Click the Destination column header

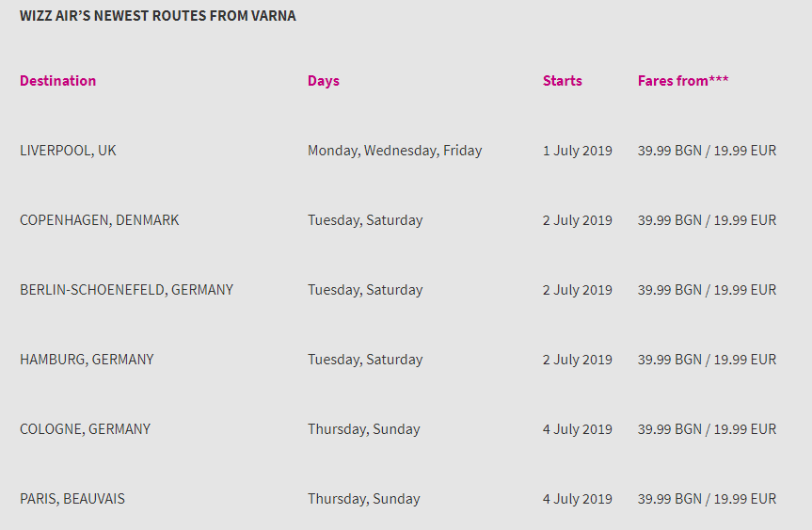coord(58,81)
